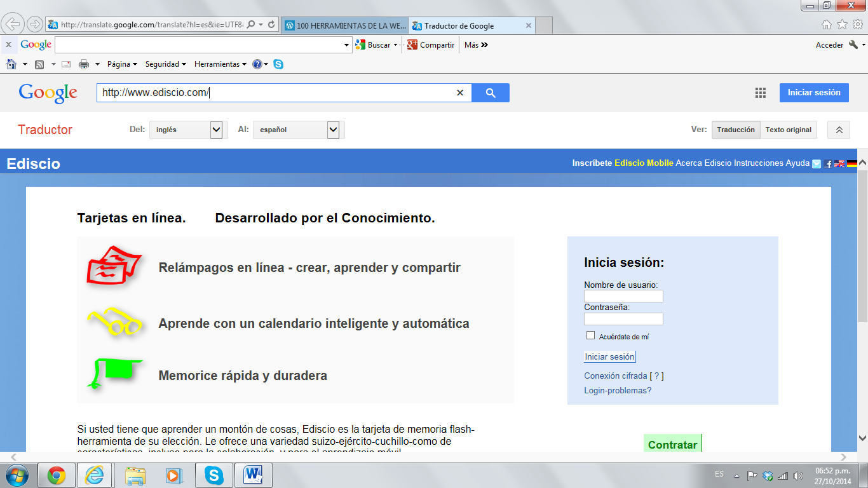868x488 pixels.
Task: Check the "Acuérdate de mí" checkbox
Action: click(590, 335)
